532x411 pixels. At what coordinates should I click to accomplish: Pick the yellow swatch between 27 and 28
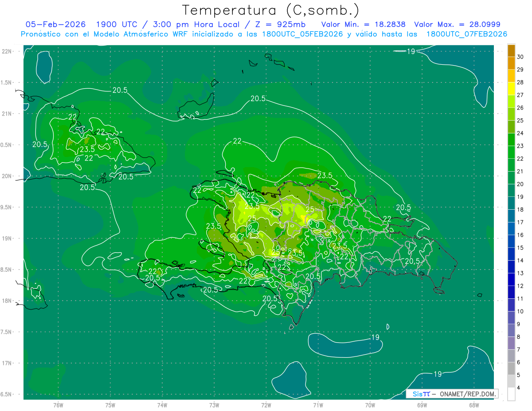tap(511, 89)
